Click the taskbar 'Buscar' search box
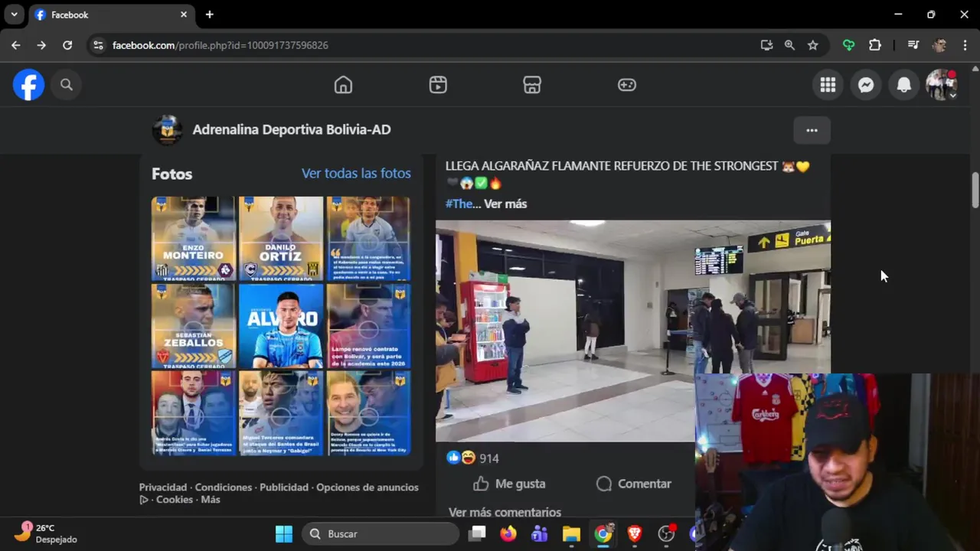Screen dimensions: 980x551 (381, 534)
